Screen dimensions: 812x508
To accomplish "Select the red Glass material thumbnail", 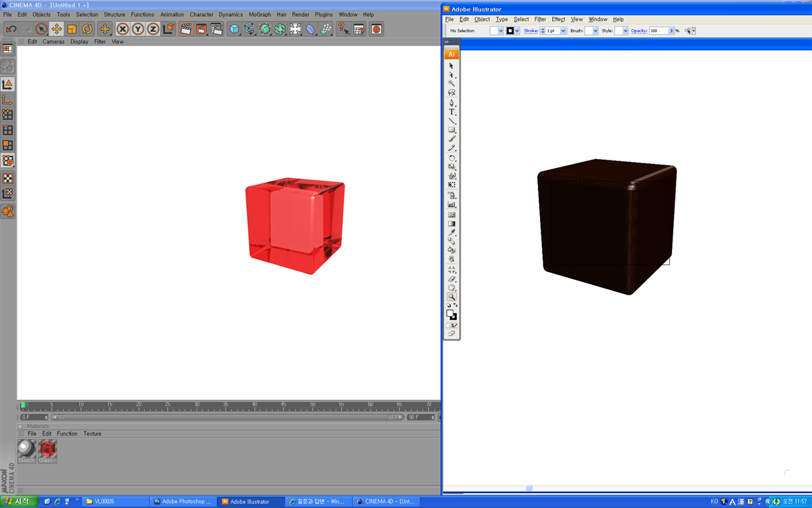I will coord(47,451).
